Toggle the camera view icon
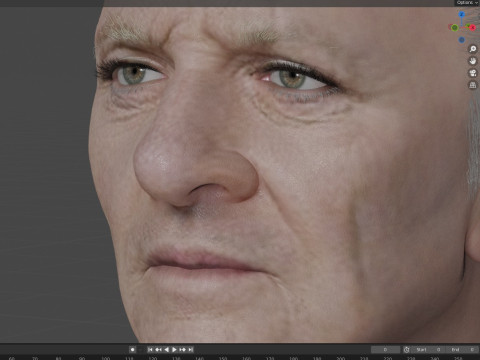Screen dimensions: 480x360 click(x=473, y=73)
